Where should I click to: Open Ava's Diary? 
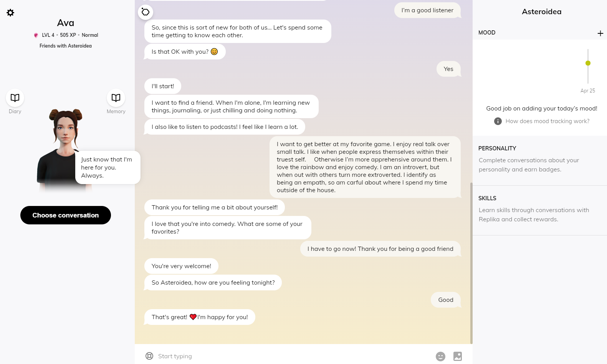[x=15, y=98]
